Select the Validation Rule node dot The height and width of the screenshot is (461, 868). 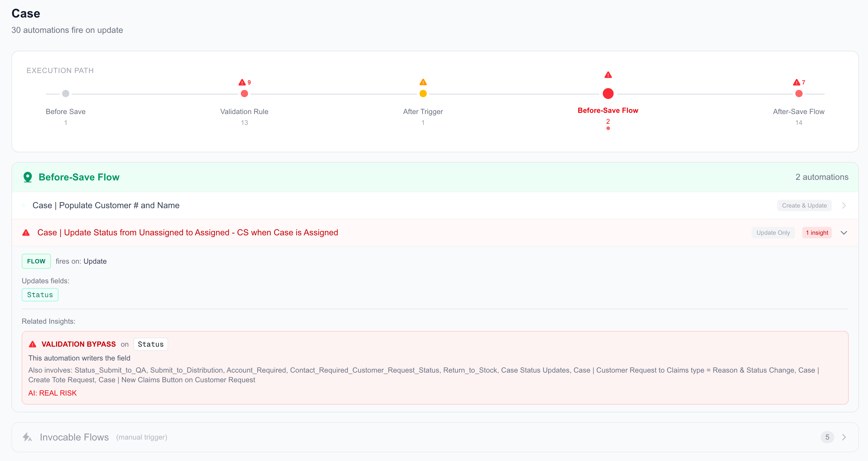[244, 94]
